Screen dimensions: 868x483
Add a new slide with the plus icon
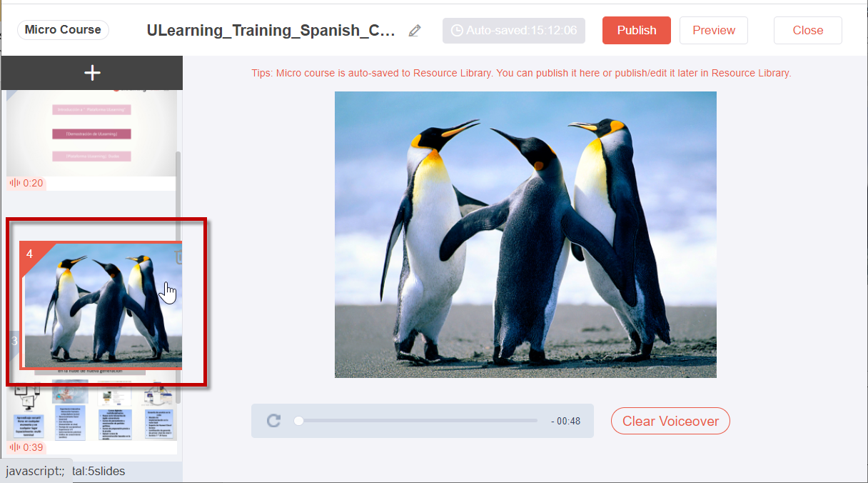[92, 73]
